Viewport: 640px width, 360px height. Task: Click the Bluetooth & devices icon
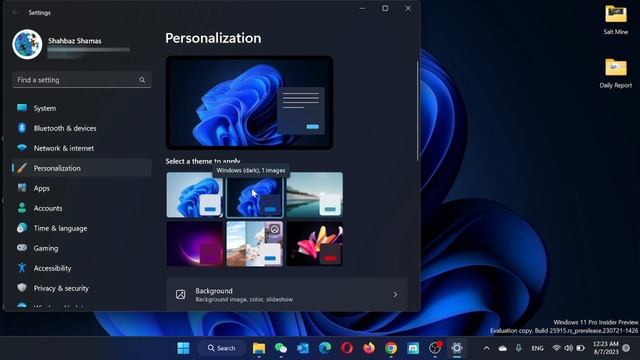22,128
